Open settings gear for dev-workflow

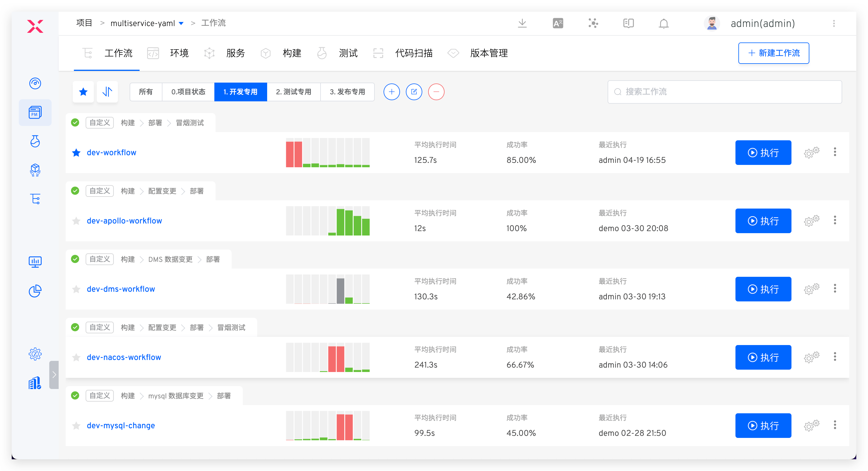pyautogui.click(x=811, y=153)
